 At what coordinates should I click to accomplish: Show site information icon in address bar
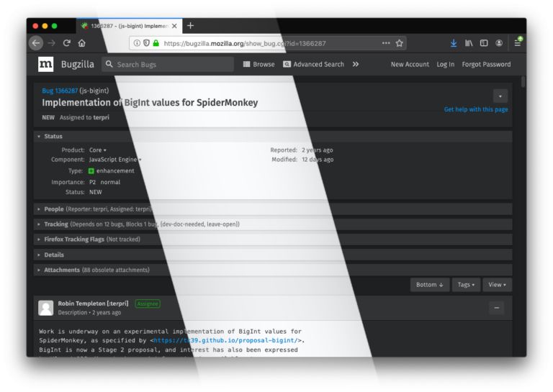click(137, 43)
